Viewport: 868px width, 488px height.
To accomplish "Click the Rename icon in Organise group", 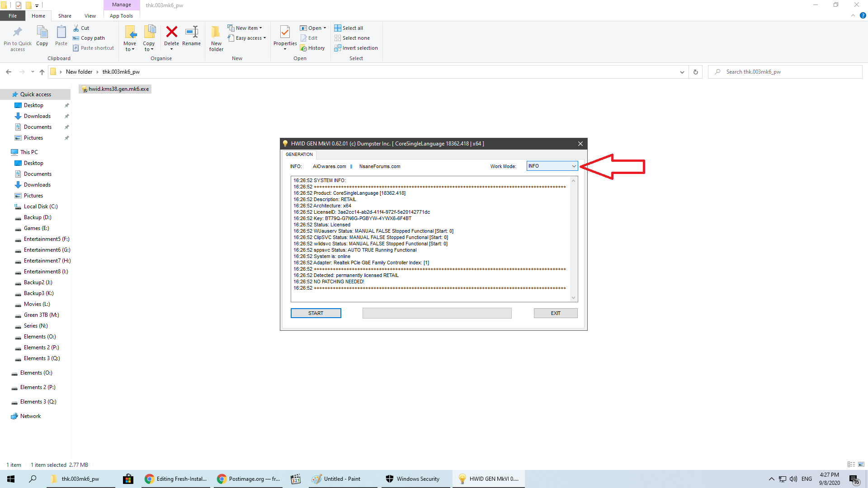I will click(x=192, y=32).
